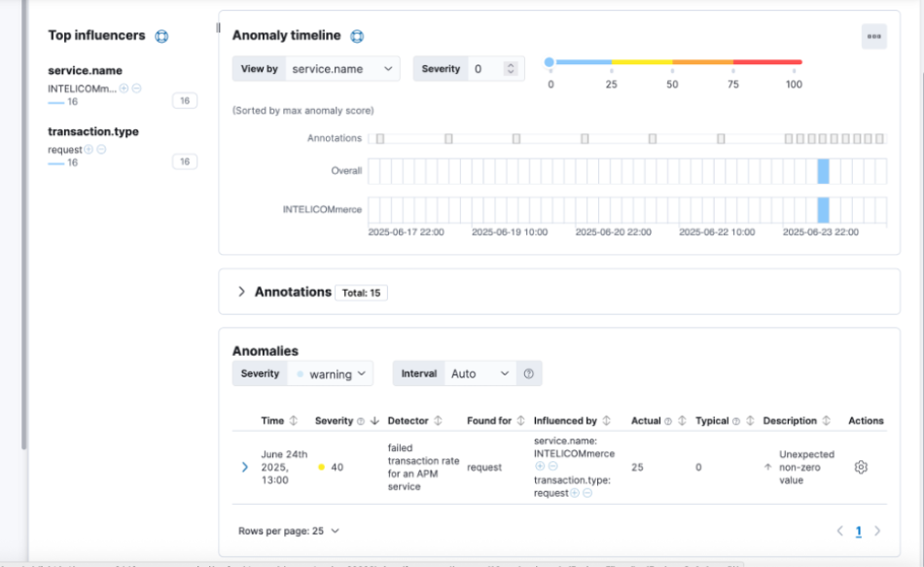
Task: Sort anomalies by Time column
Action: (294, 421)
